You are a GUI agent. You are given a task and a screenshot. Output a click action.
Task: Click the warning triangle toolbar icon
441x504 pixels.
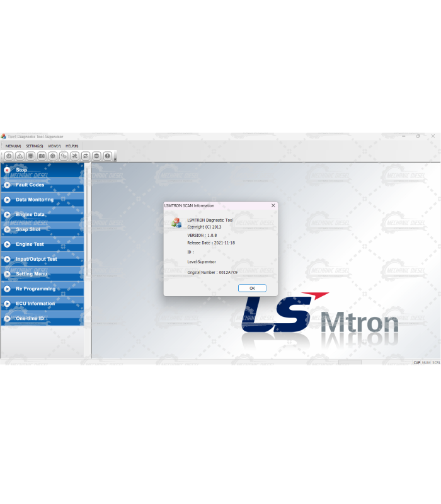(20, 156)
